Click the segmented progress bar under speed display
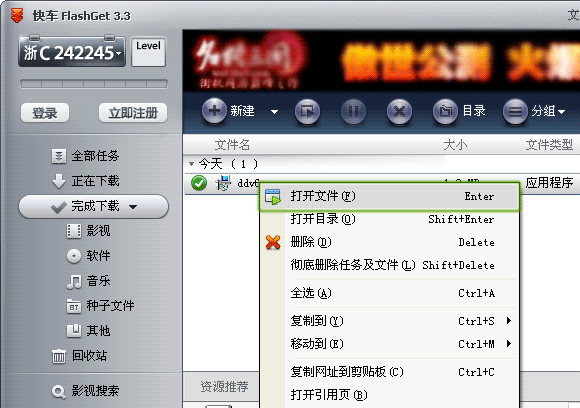 tap(94, 84)
